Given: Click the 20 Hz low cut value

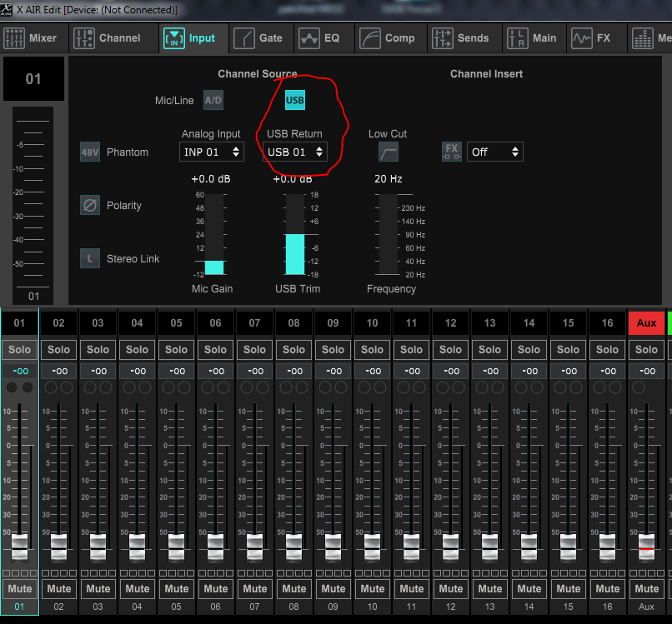Looking at the screenshot, I should coord(389,179).
